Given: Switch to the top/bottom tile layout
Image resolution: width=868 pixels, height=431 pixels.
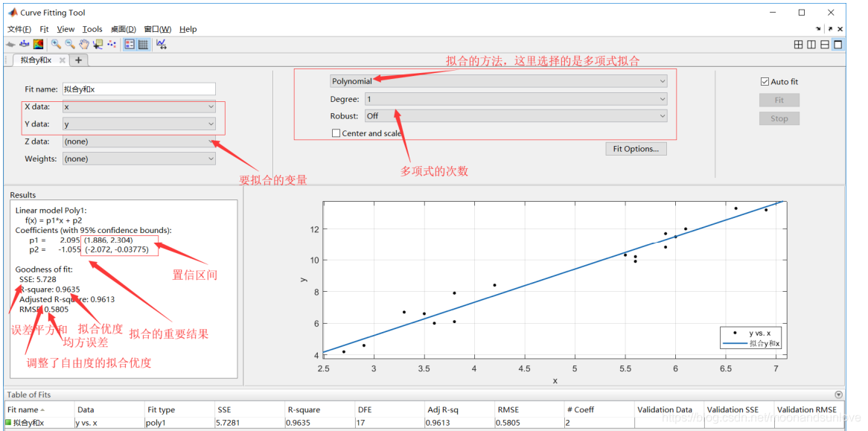Looking at the screenshot, I should (x=825, y=44).
